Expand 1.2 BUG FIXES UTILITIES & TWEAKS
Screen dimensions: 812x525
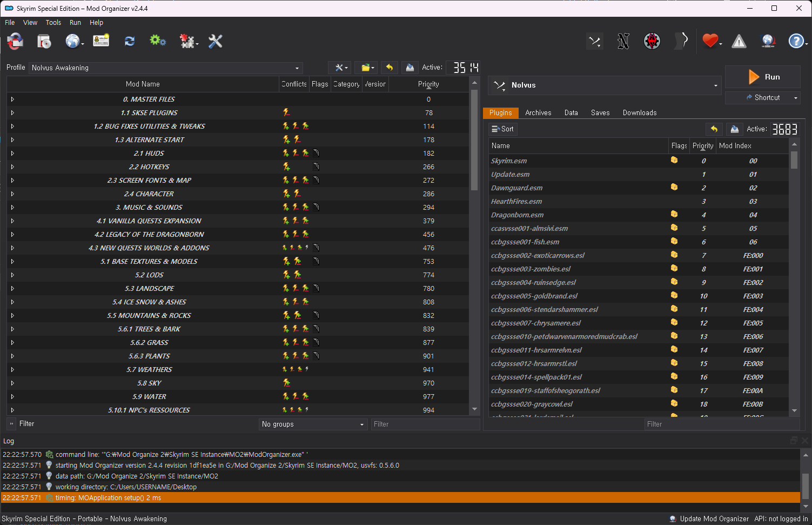(12, 127)
